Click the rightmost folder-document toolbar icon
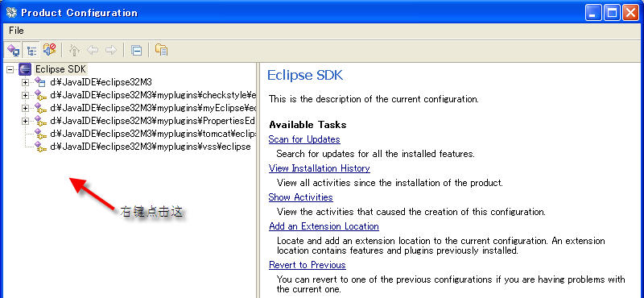 162,50
